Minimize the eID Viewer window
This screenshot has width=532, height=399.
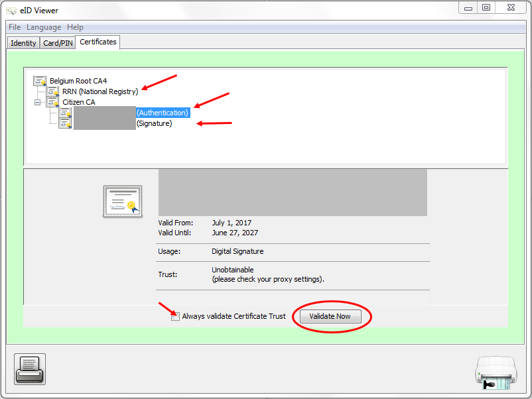(x=468, y=7)
